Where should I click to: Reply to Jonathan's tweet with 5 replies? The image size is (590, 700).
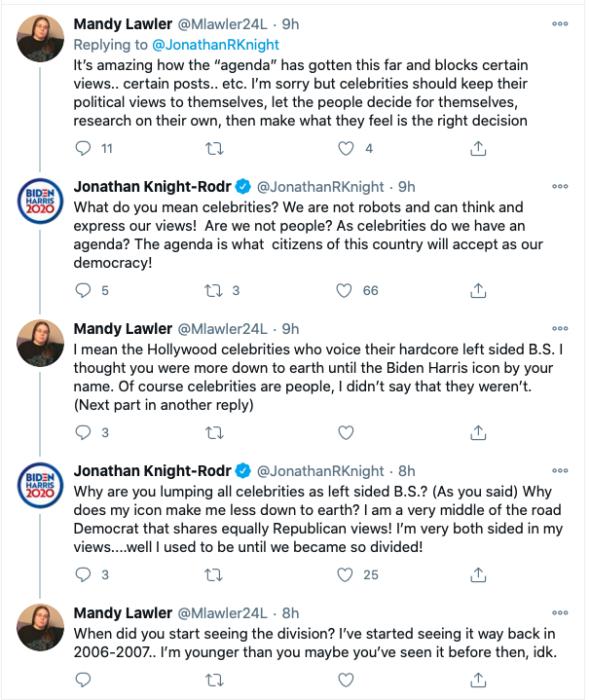tap(83, 290)
